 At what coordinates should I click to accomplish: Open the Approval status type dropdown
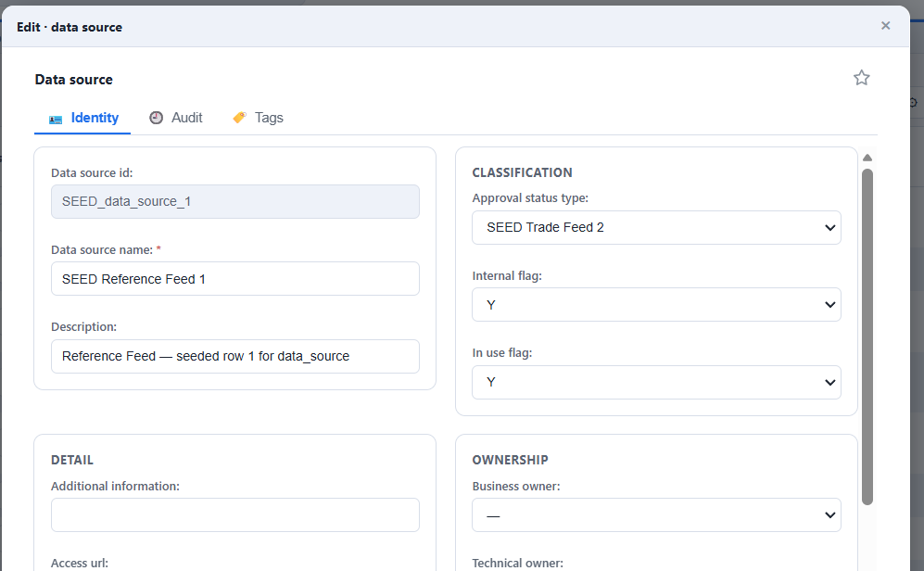pos(656,227)
